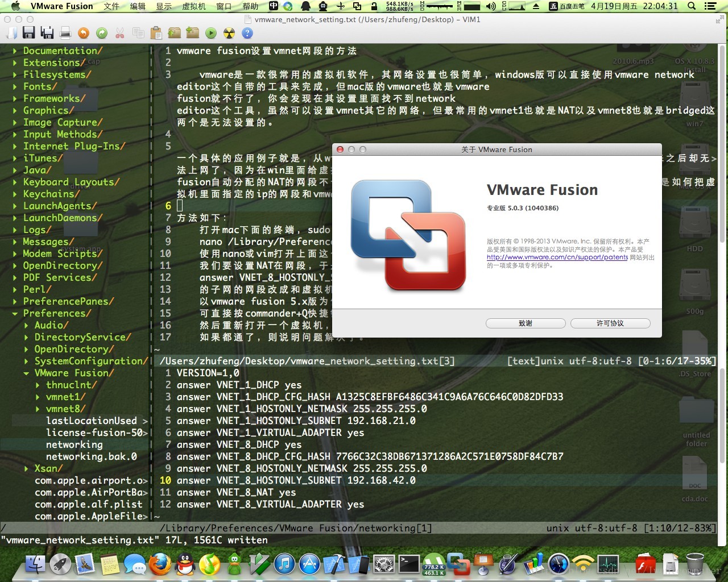Image resolution: width=728 pixels, height=582 pixels.
Task: Open the VMware Fusion application menu
Action: [x=61, y=6]
